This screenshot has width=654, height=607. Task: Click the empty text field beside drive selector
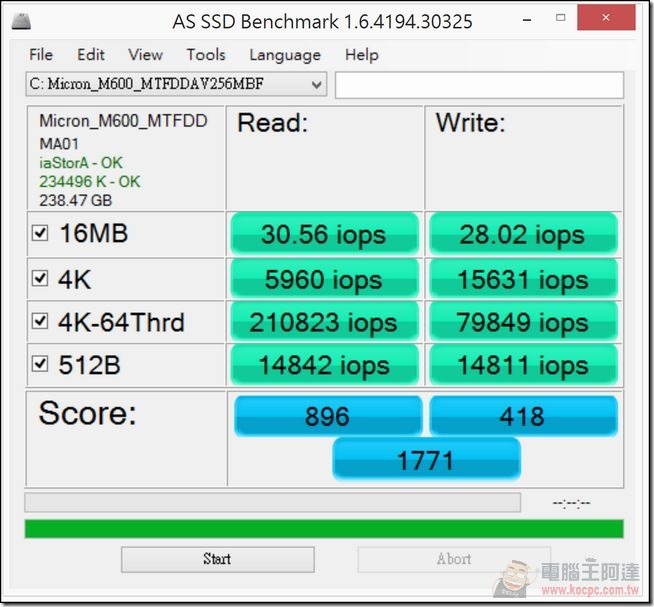tap(479, 85)
